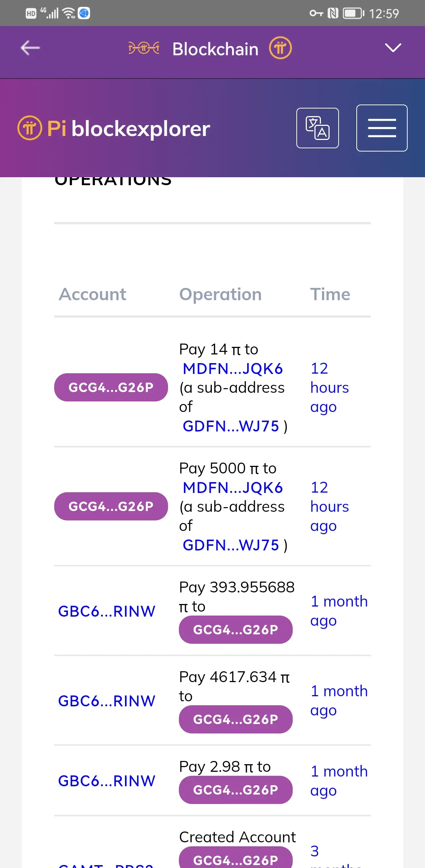The height and width of the screenshot is (868, 425).
Task: Tap the Pi chain logo icon
Action: 144,48
